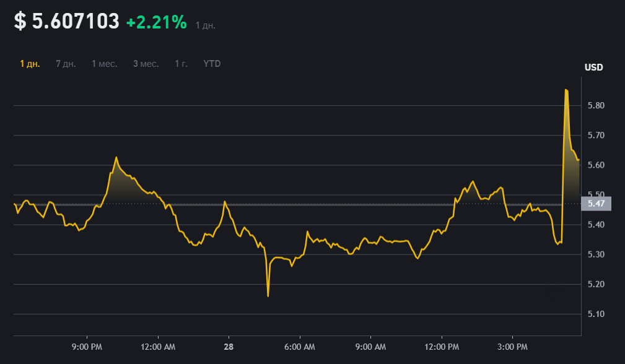
Task: Click the highest spike of the price line
Action: point(566,90)
